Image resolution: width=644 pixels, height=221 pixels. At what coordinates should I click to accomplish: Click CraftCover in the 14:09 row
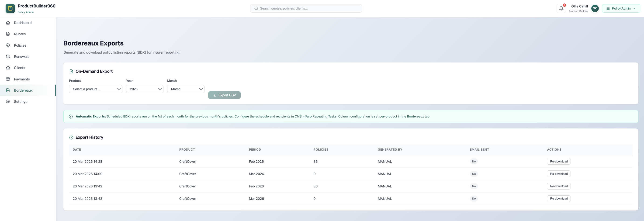click(187, 174)
